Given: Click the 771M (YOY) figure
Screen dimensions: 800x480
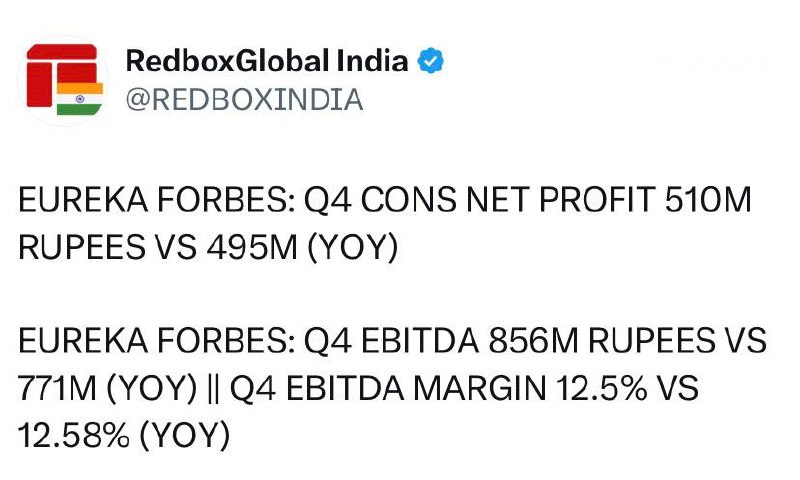Looking at the screenshot, I should pyautogui.click(x=107, y=388).
